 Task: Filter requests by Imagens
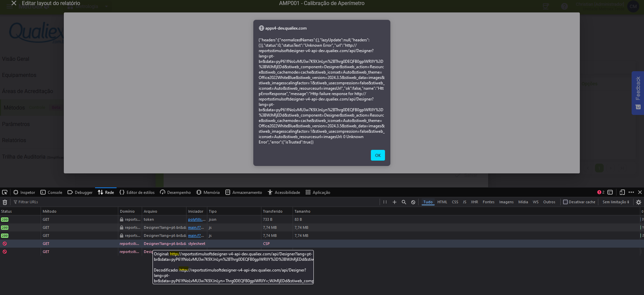click(x=506, y=202)
